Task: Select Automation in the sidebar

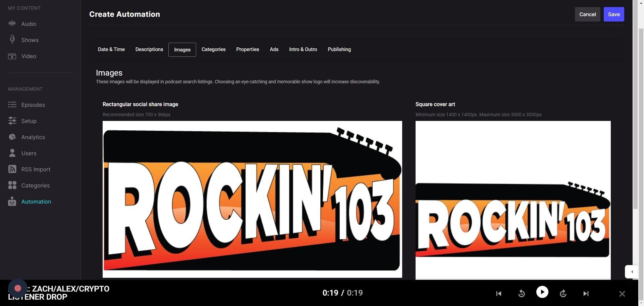Action: (36, 202)
